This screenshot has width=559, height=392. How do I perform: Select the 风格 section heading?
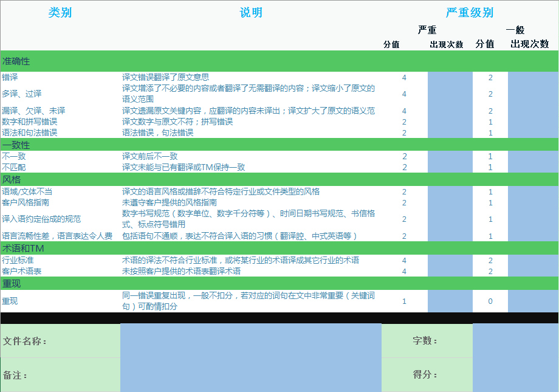tap(12, 180)
